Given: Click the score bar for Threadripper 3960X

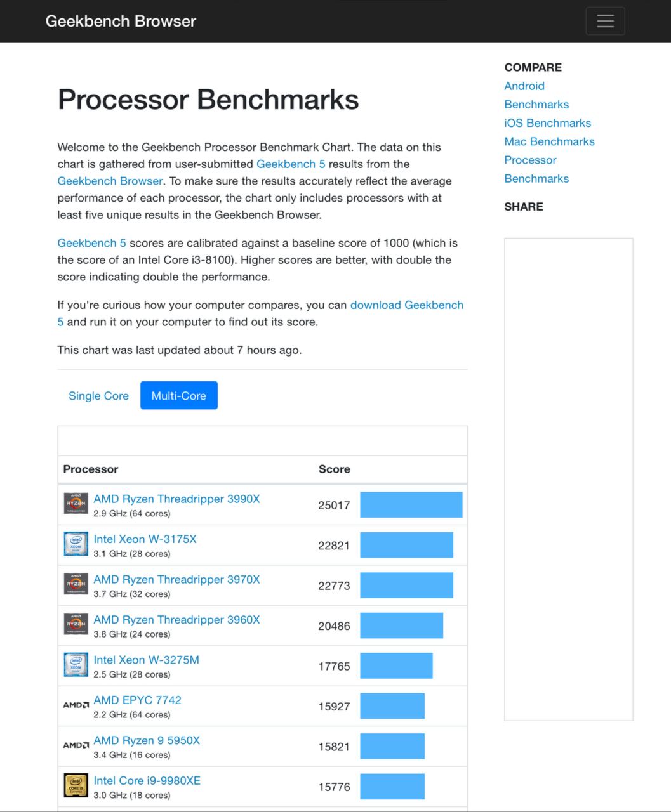Looking at the screenshot, I should pyautogui.click(x=401, y=625).
